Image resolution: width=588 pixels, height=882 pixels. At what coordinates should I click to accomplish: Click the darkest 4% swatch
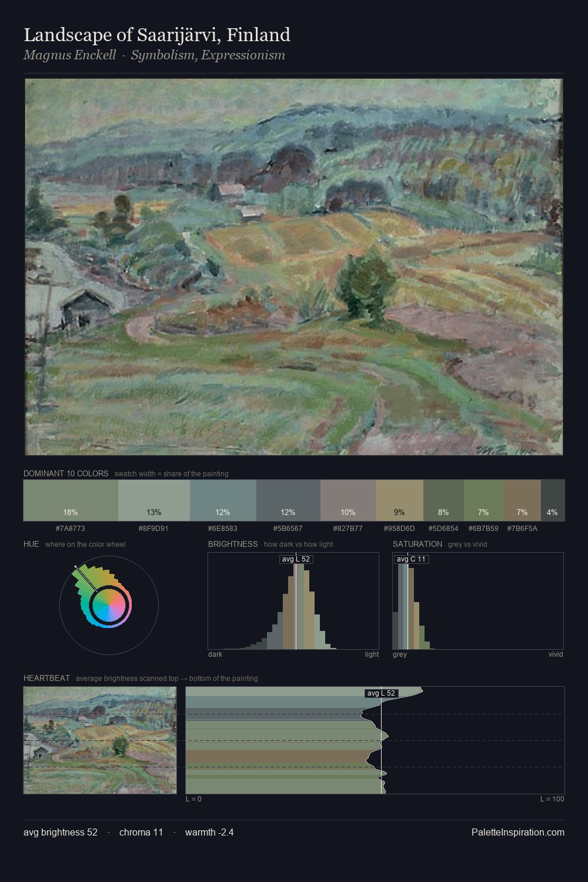tap(553, 500)
